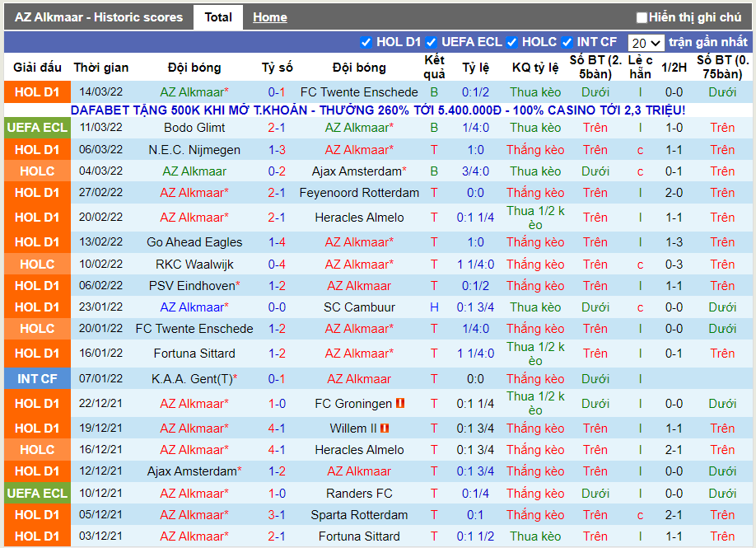This screenshot has width=756, height=548.
Task: Select the UEFA ECL label on 11/03/22
Action: 37,128
